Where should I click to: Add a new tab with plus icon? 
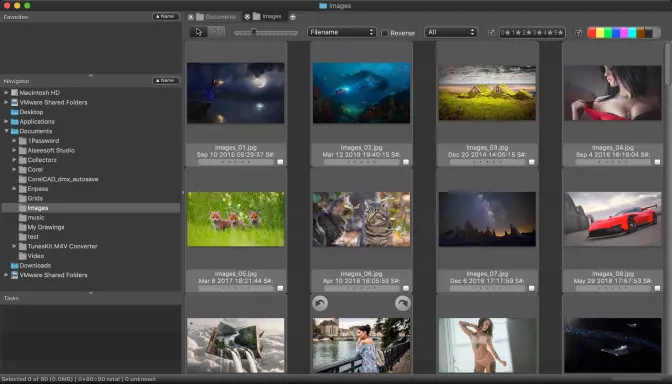click(x=293, y=17)
